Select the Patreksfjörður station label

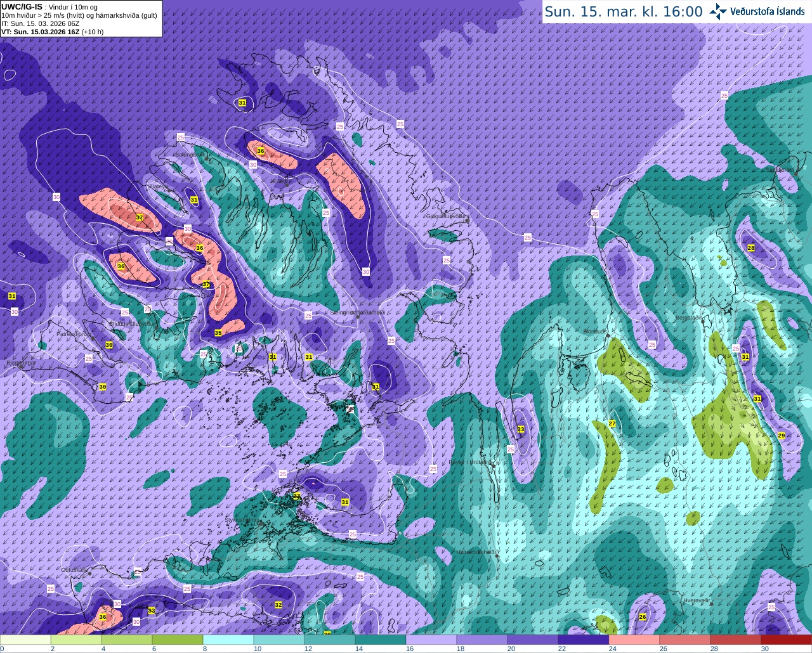[x=74, y=333]
